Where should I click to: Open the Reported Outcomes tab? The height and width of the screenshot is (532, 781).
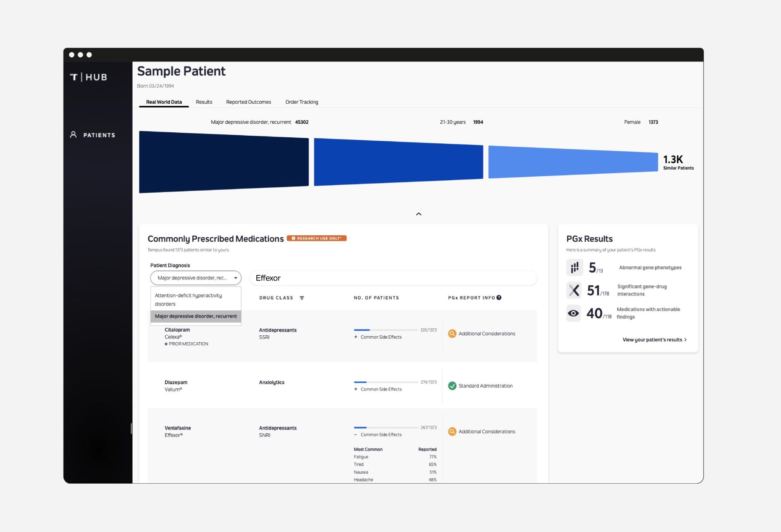[x=249, y=102]
